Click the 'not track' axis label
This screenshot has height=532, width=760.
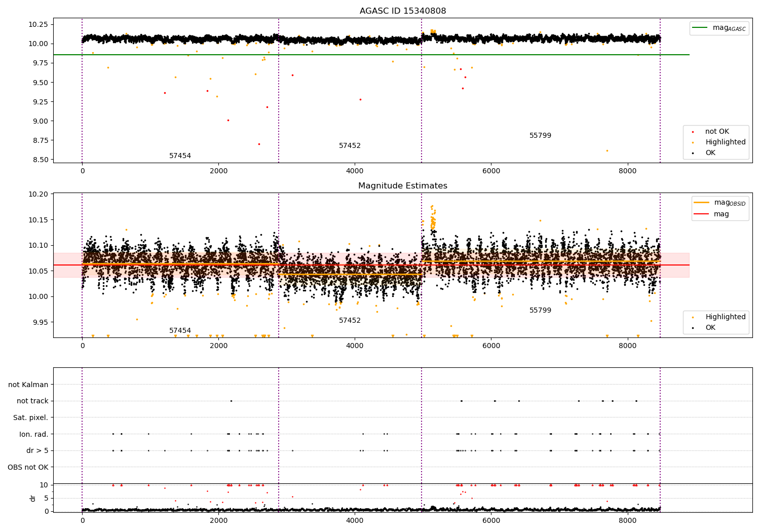click(x=32, y=401)
